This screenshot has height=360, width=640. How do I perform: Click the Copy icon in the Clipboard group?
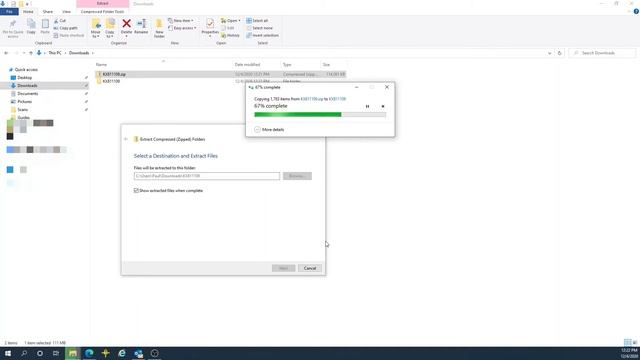click(x=31, y=24)
